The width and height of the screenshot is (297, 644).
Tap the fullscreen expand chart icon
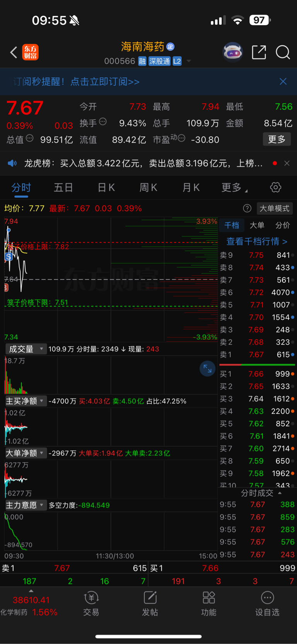pyautogui.click(x=208, y=369)
